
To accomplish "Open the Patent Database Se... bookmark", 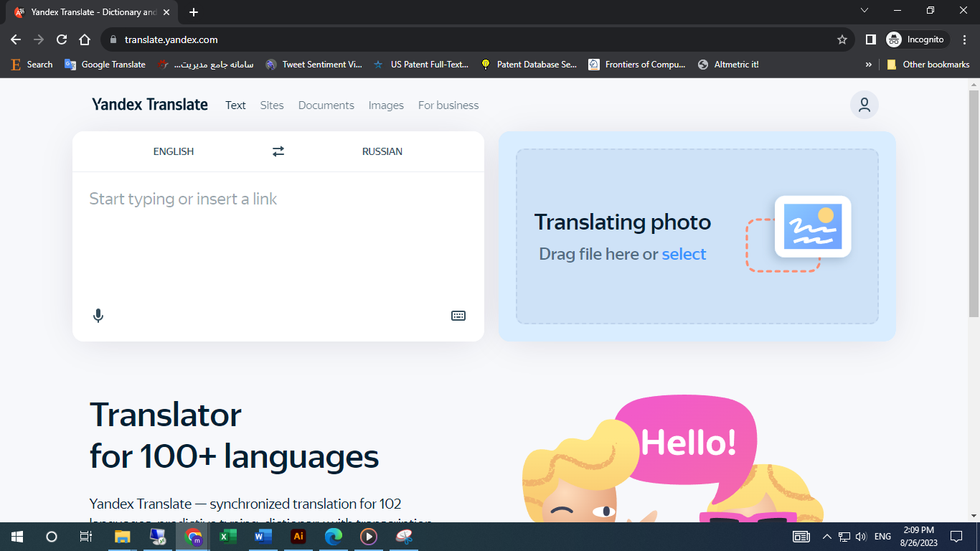I will tap(529, 65).
